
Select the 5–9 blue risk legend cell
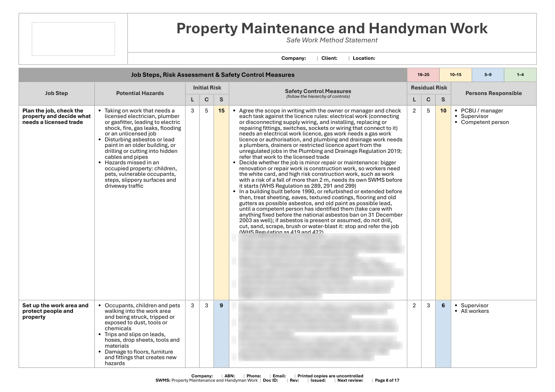[488, 75]
